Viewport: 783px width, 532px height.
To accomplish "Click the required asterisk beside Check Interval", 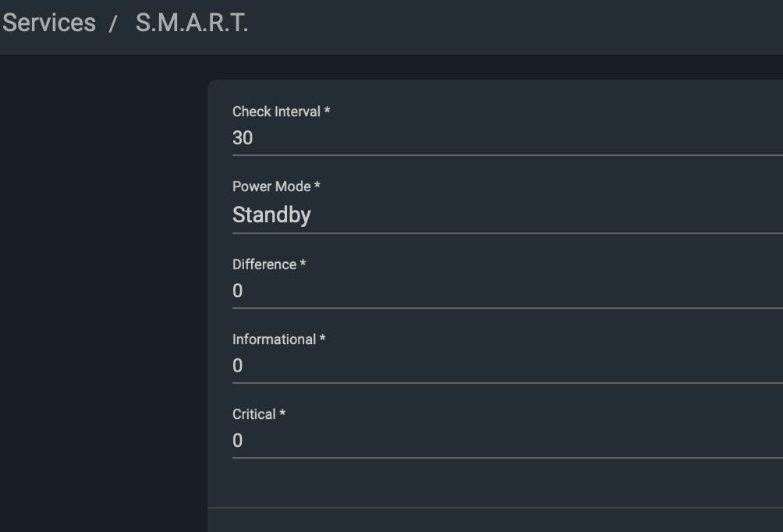I will [x=328, y=111].
